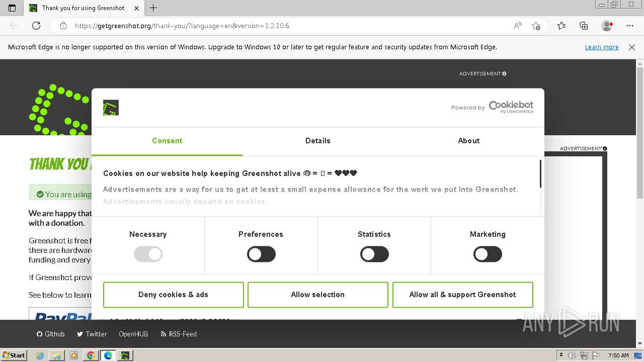Select the Microsoft Edge taskbar button
The image size is (644, 362).
tap(108, 355)
